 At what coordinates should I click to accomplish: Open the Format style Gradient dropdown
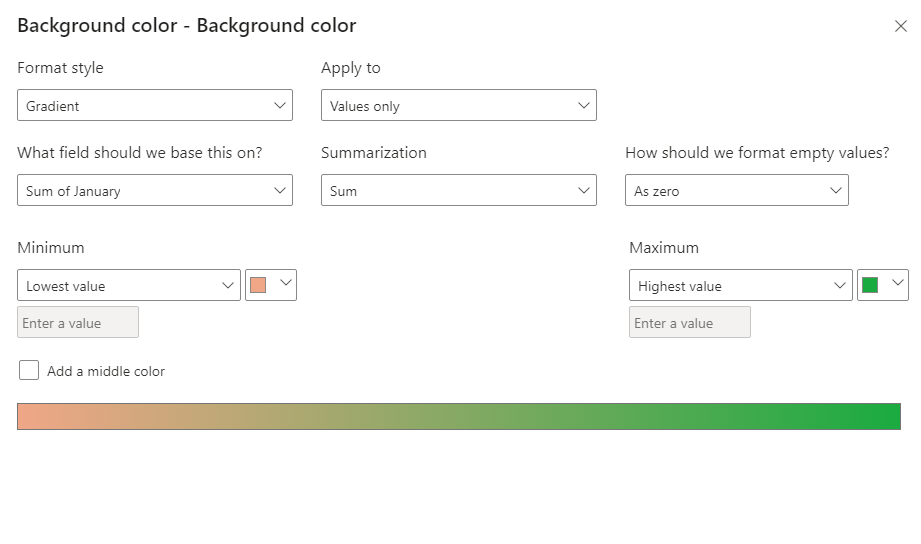click(x=155, y=105)
